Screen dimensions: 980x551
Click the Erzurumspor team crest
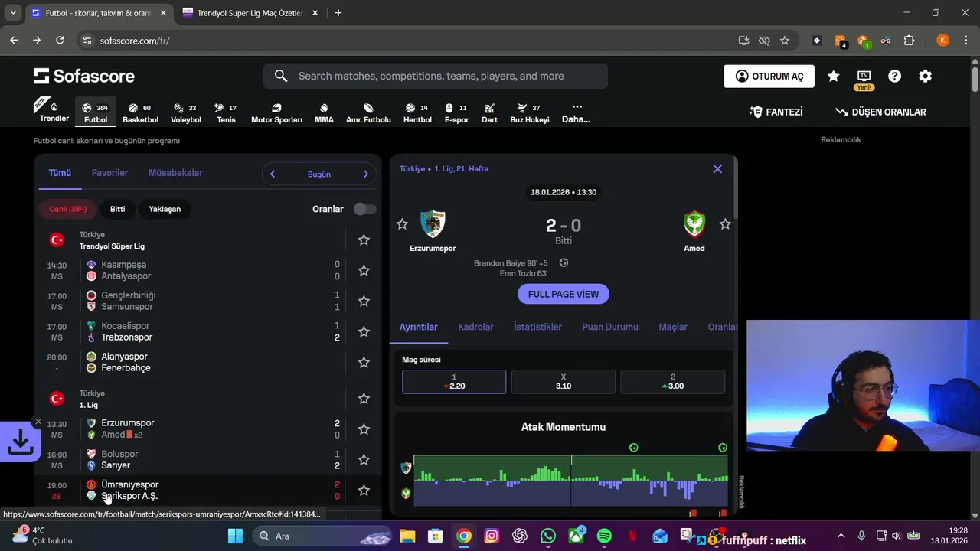(433, 224)
